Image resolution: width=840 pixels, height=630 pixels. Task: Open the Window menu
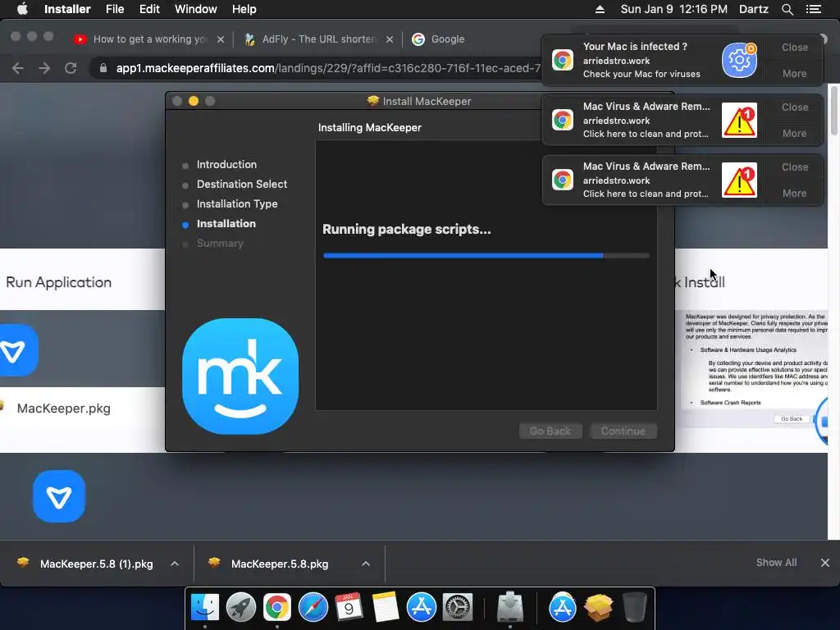click(x=195, y=9)
